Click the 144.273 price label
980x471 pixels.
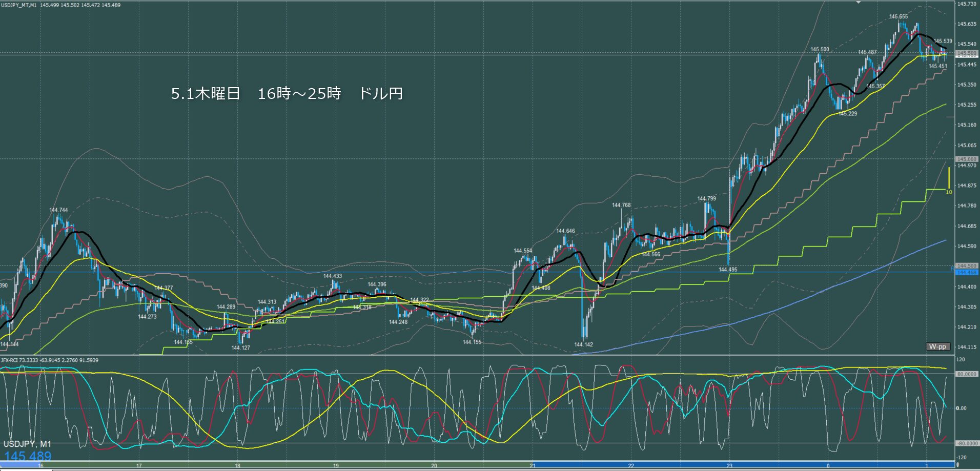147,317
